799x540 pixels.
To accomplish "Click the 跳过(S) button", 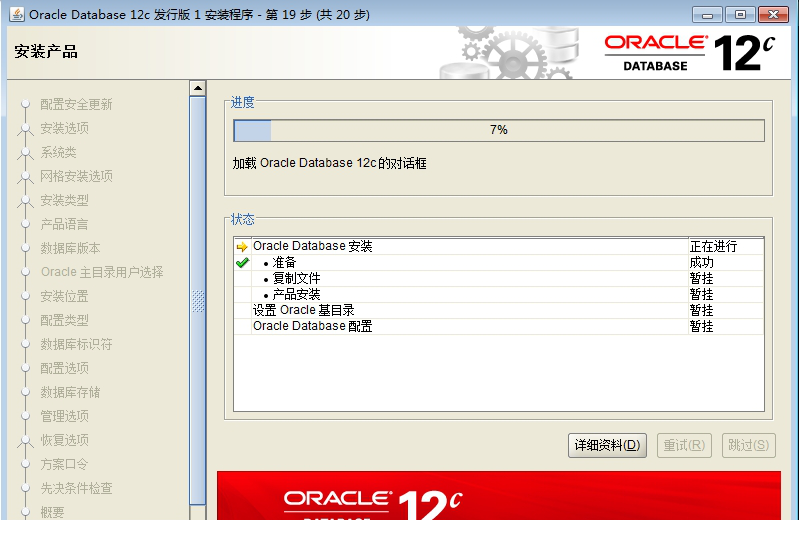I will point(749,445).
